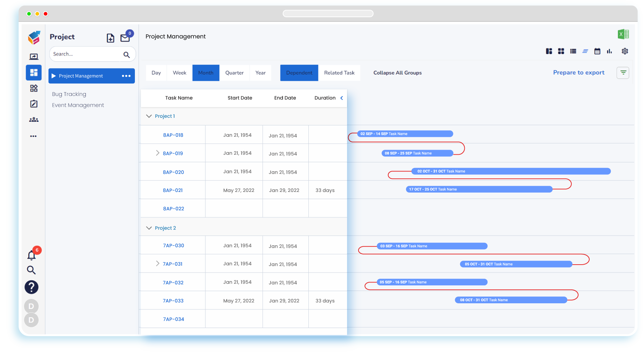The width and height of the screenshot is (644, 357).
Task: Expand subtasks of 8AP-019
Action: point(157,153)
